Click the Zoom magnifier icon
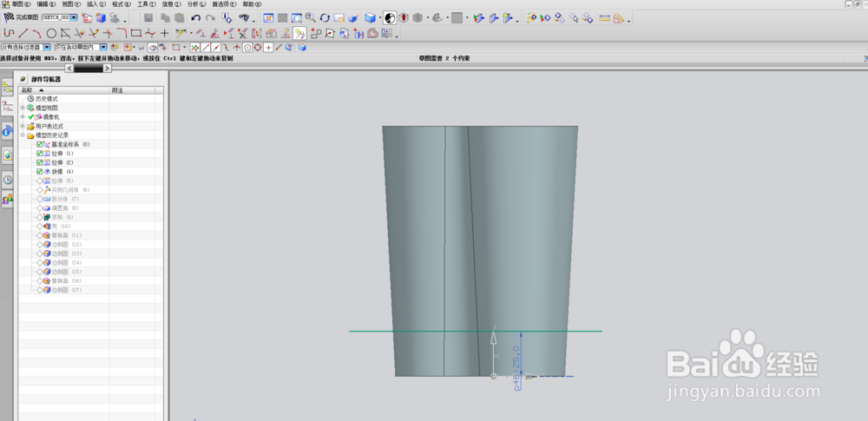The width and height of the screenshot is (868, 421). click(311, 17)
